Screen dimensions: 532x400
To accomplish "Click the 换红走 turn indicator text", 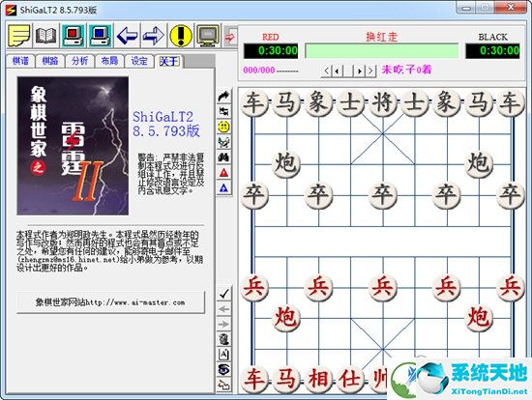I will click(382, 37).
